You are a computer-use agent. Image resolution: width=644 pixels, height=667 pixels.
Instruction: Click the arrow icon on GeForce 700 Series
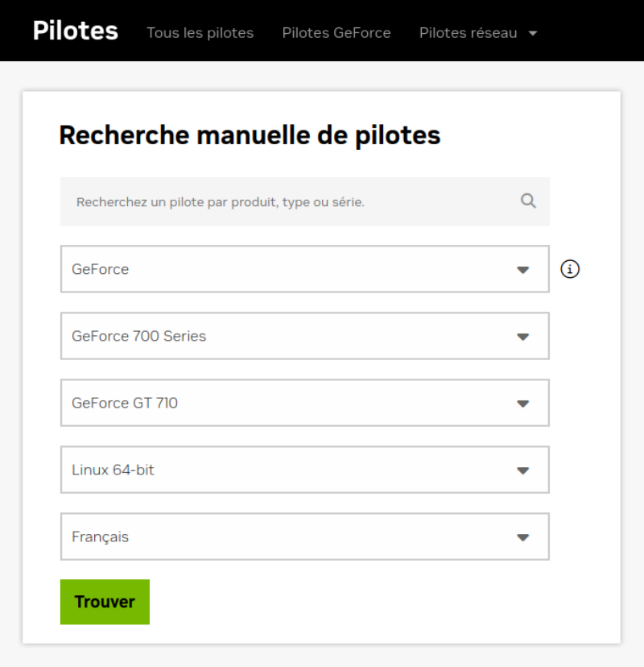[523, 337]
